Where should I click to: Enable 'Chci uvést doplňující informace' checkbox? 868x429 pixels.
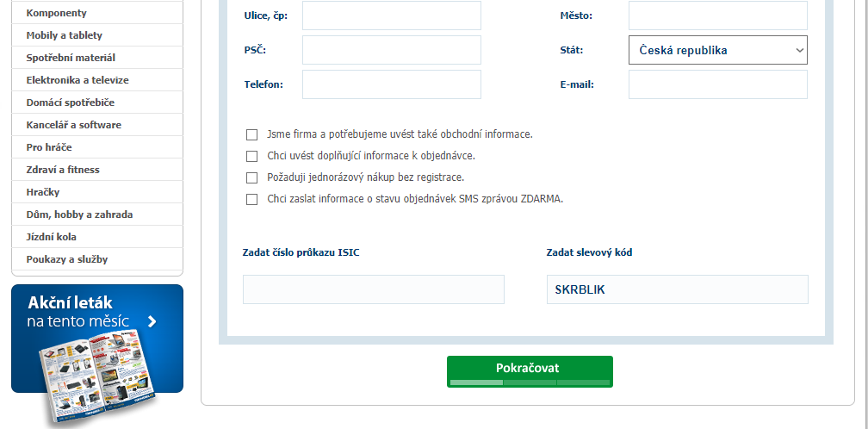click(x=251, y=156)
